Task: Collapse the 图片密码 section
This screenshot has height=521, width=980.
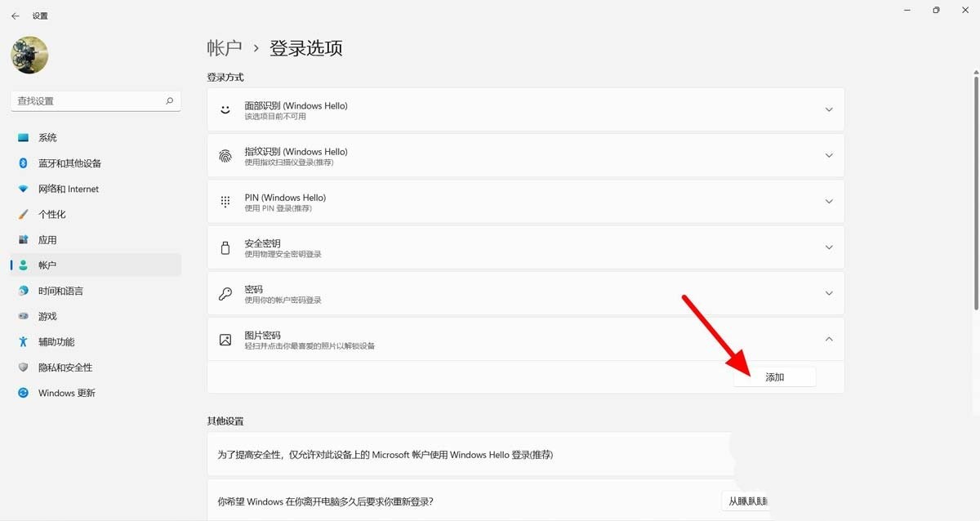Action: [x=829, y=339]
